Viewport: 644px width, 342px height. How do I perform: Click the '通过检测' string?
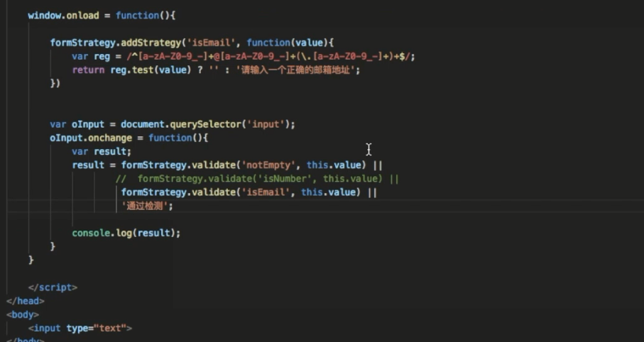click(x=147, y=206)
